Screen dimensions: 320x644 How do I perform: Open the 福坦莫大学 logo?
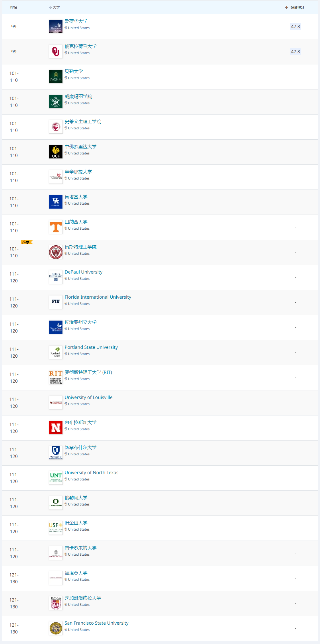56,578
